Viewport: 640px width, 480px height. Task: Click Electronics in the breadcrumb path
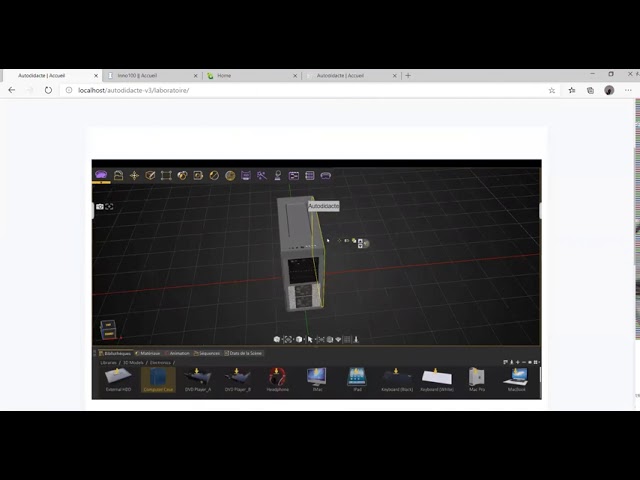click(x=160, y=362)
